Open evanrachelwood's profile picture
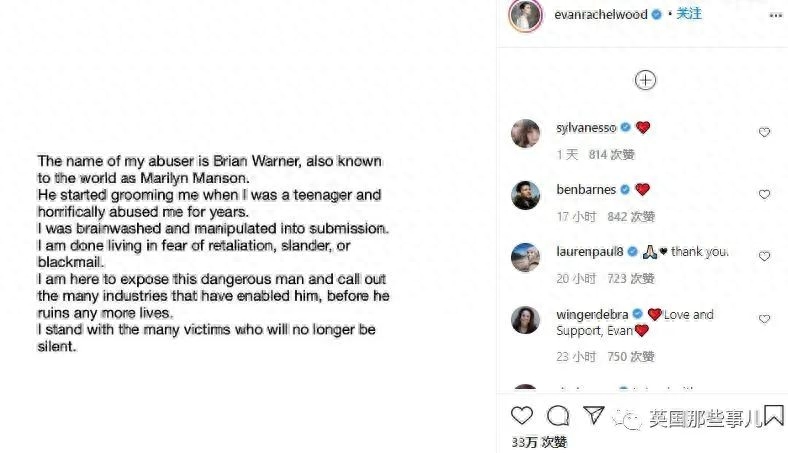788x453 pixels. coord(524,16)
